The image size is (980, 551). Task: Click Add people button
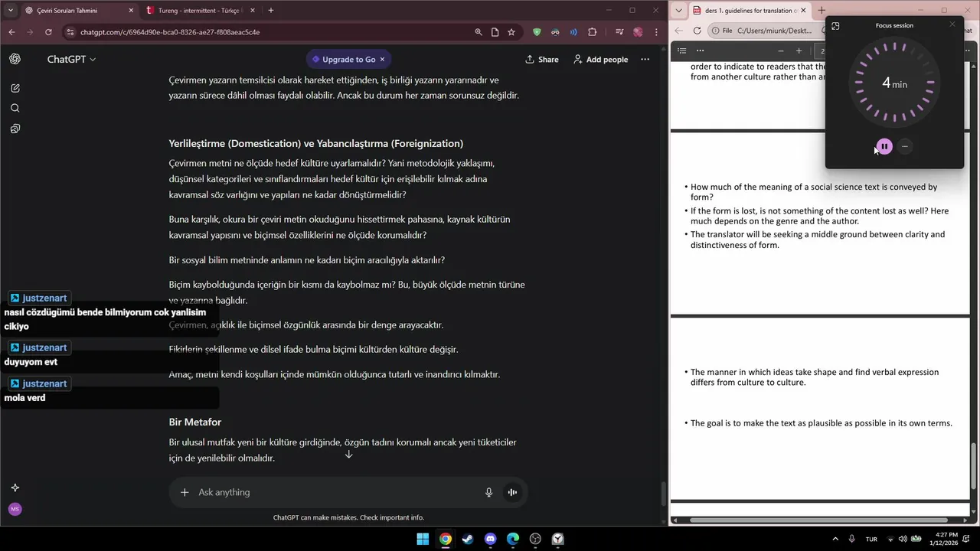600,59
